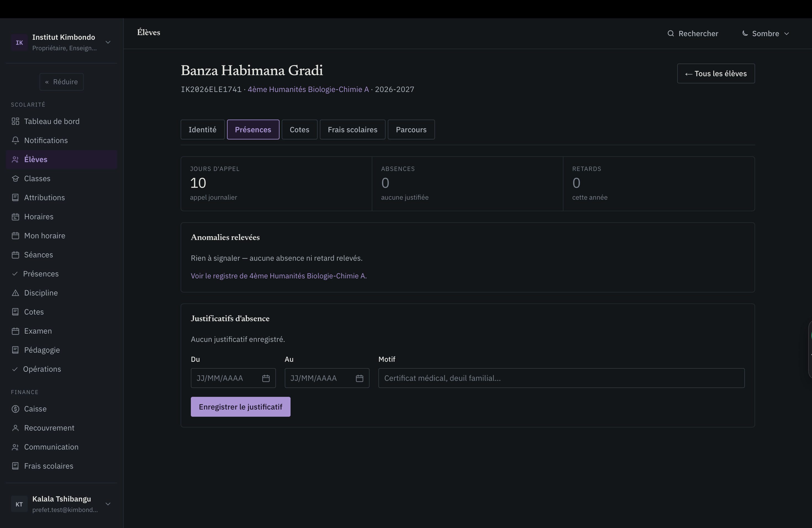Switch to the Identité tab
This screenshot has width=812, height=528.
coord(203,130)
